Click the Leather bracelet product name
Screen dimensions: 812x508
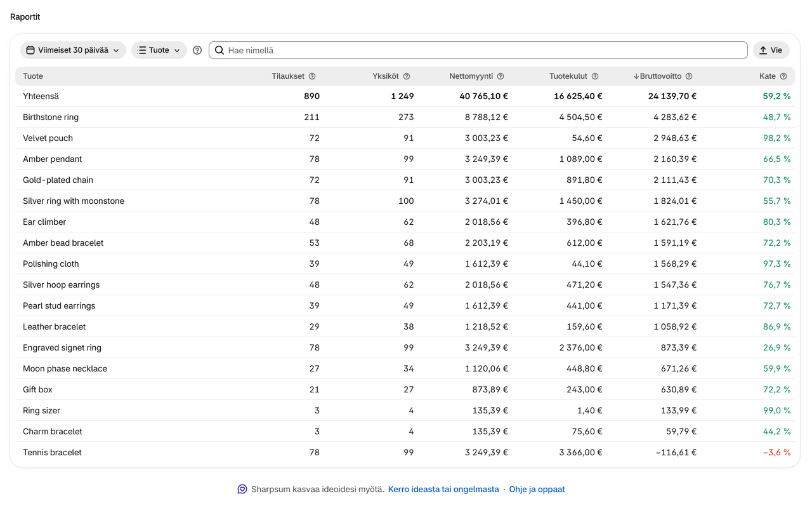[54, 326]
